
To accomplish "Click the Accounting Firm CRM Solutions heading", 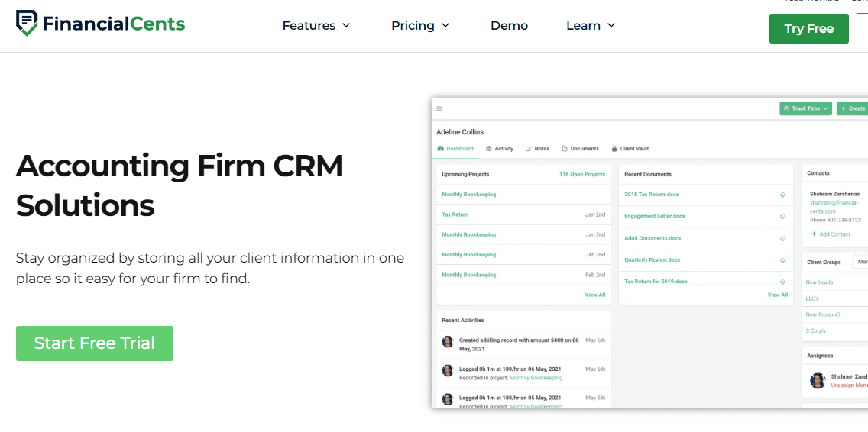I will pos(180,186).
